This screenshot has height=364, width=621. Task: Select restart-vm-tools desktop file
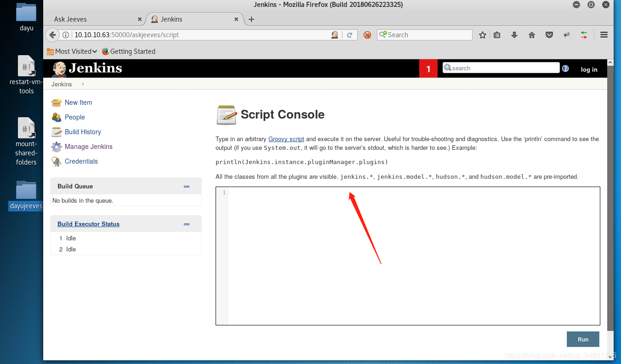tap(26, 74)
